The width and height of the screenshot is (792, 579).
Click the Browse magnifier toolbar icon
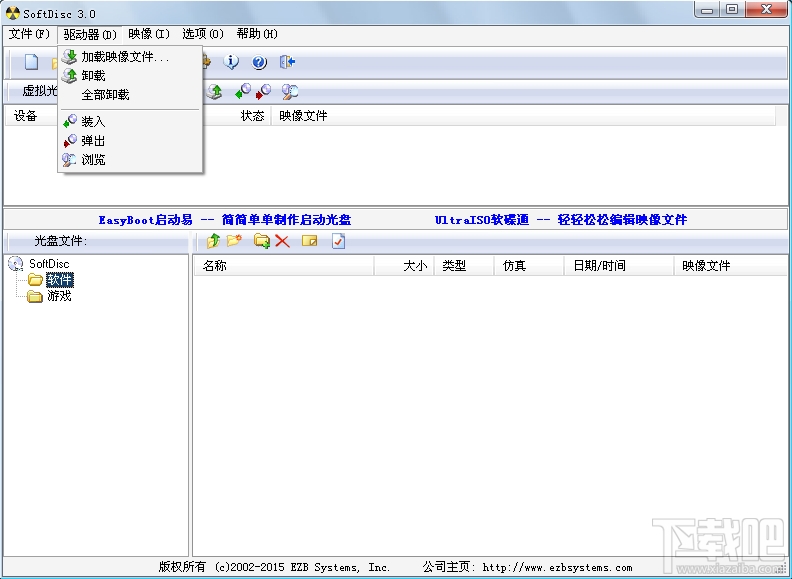(289, 91)
